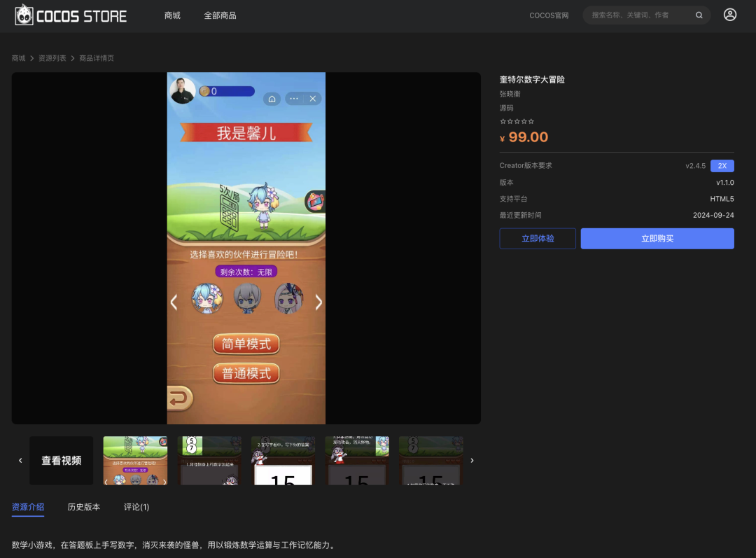Click the right chevron of the thumbnail carousel
This screenshot has height=558, width=756.
tap(472, 461)
